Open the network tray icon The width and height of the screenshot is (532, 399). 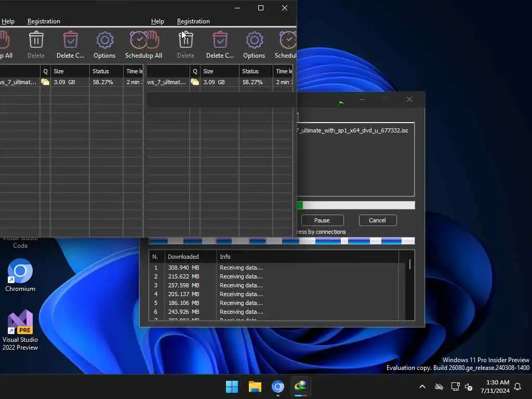pos(455,387)
